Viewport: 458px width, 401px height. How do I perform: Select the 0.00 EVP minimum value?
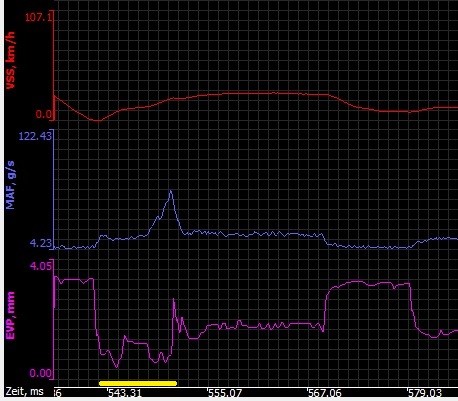(x=41, y=372)
